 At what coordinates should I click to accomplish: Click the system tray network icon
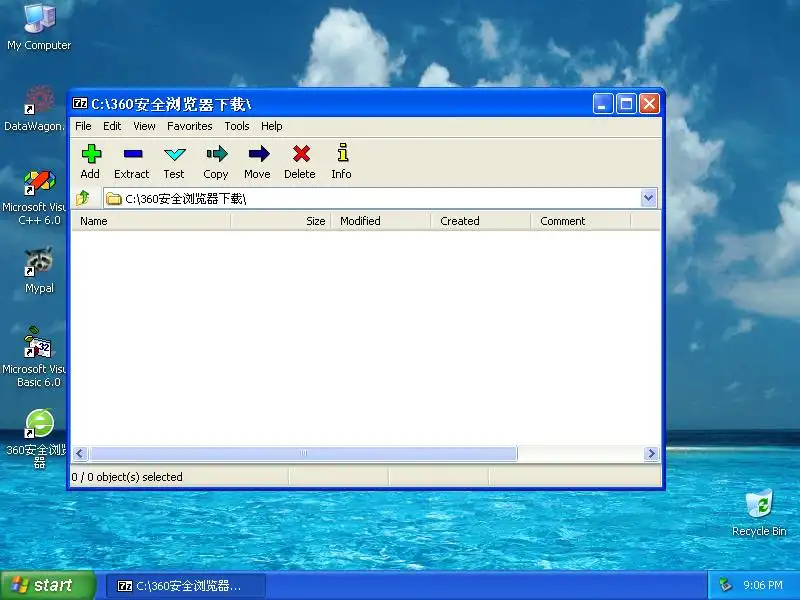[x=724, y=585]
